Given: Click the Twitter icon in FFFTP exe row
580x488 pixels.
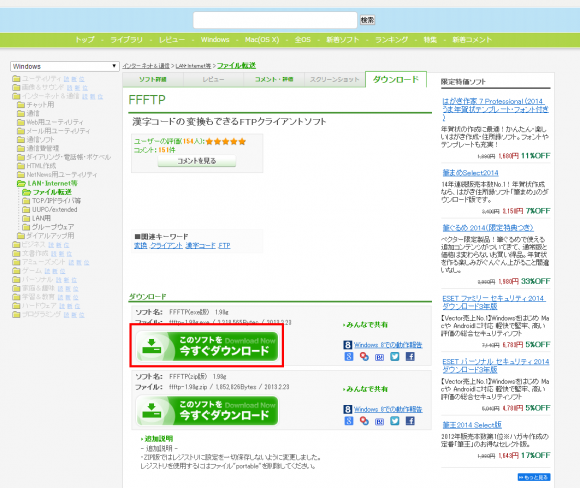Looking at the screenshot, I should point(395,357).
